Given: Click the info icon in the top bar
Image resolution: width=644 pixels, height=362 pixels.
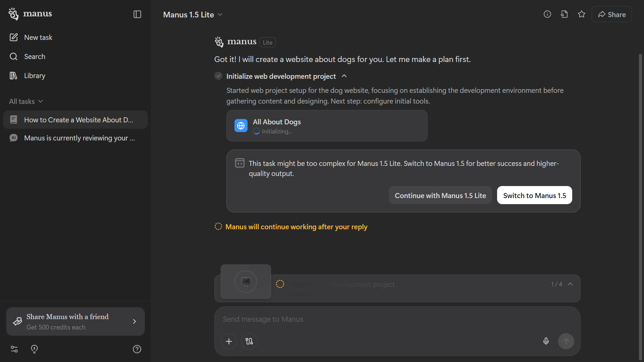Looking at the screenshot, I should coord(547,14).
